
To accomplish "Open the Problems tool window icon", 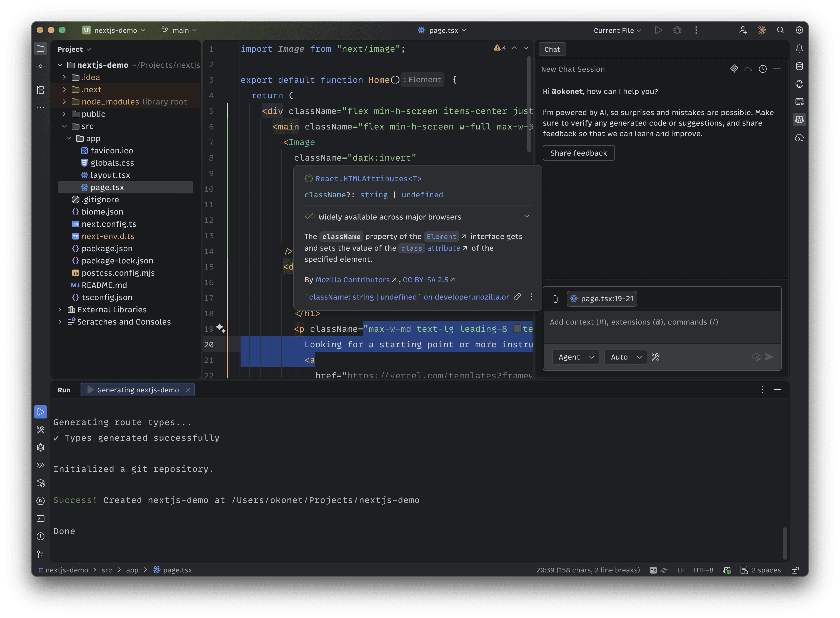I will 40,537.
